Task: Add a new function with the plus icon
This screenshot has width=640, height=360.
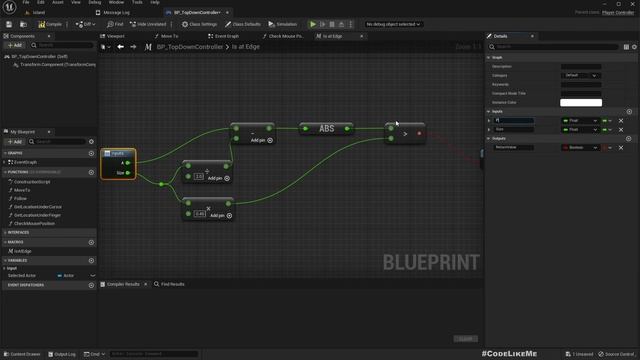Action: click(91, 172)
